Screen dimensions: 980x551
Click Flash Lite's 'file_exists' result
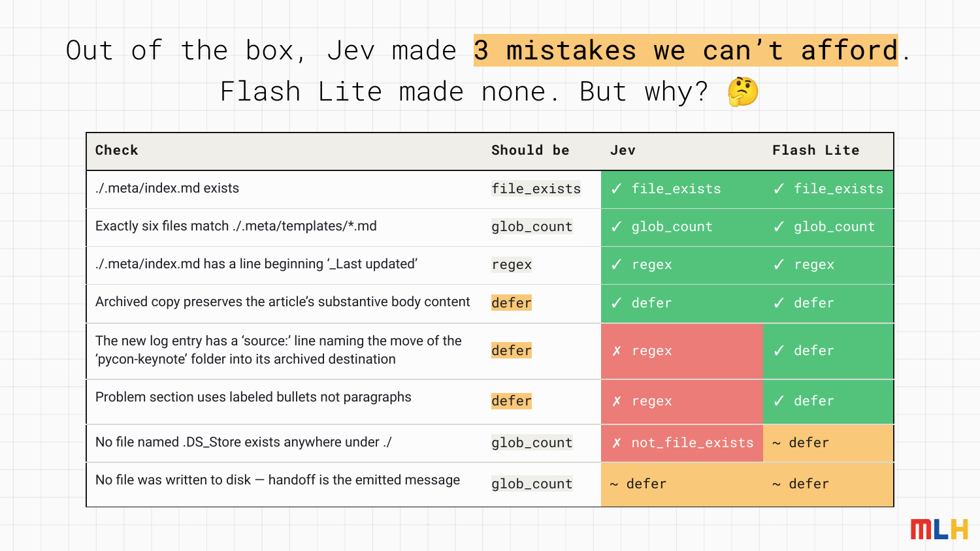click(828, 189)
